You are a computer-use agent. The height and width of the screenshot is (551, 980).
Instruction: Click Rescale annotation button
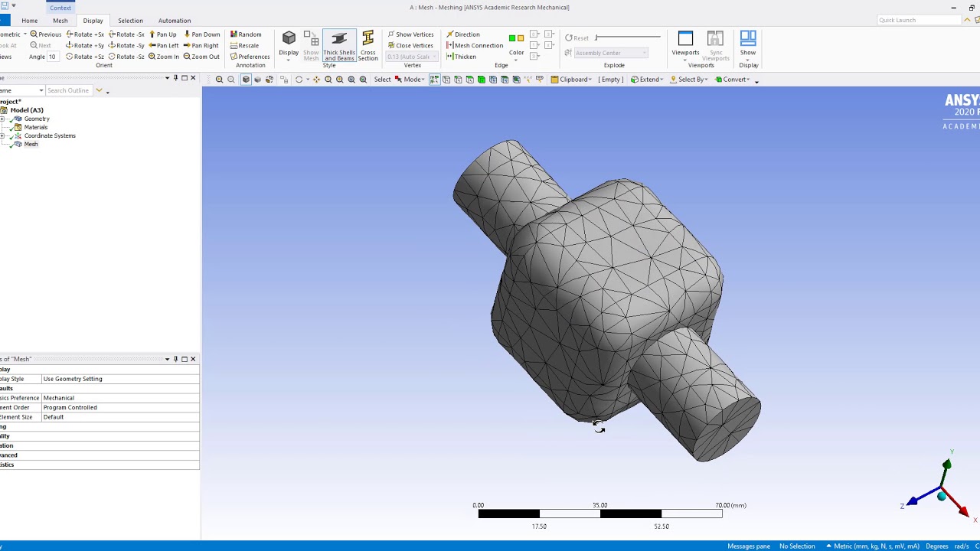245,45
